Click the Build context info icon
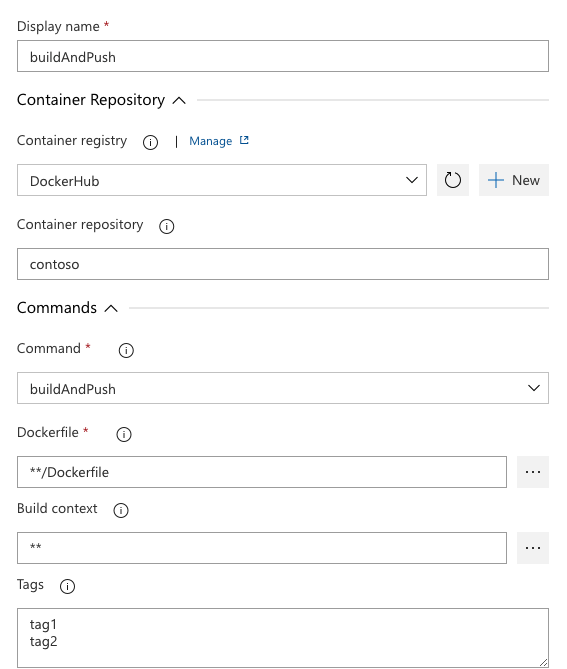567x669 pixels. point(121,510)
